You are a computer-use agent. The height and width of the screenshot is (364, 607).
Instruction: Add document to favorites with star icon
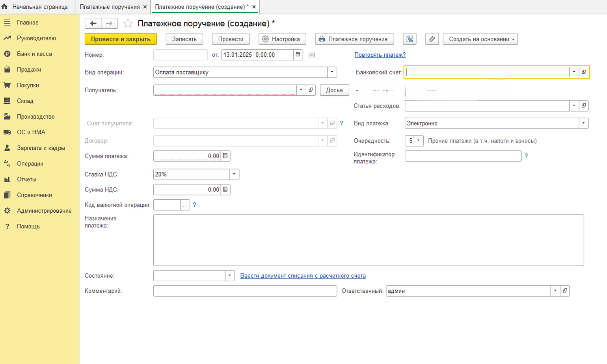click(x=128, y=24)
